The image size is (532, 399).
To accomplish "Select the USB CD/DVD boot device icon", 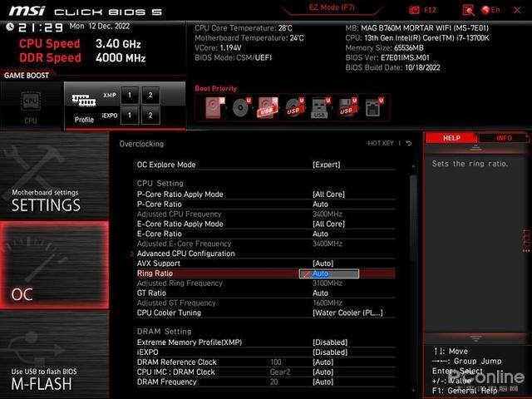I will [x=293, y=107].
